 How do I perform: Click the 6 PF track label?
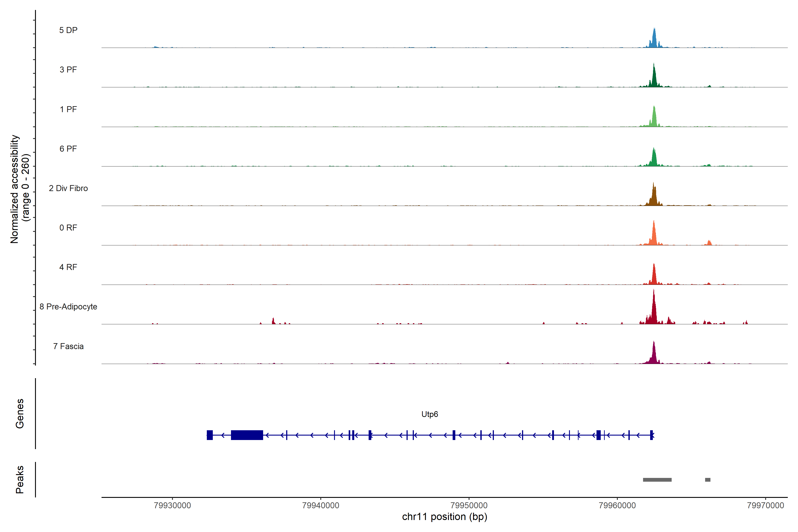tap(68, 149)
